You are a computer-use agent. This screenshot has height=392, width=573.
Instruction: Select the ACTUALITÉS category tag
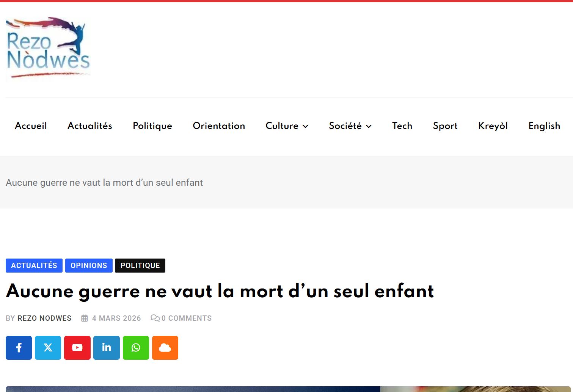34,265
